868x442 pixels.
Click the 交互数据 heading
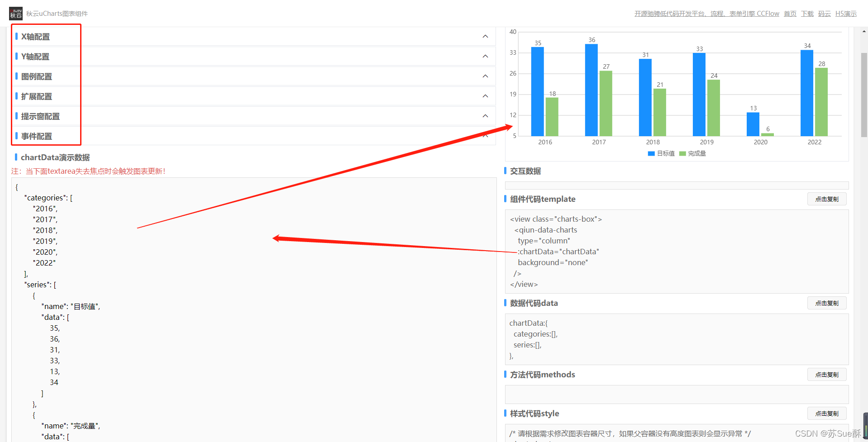(x=525, y=171)
